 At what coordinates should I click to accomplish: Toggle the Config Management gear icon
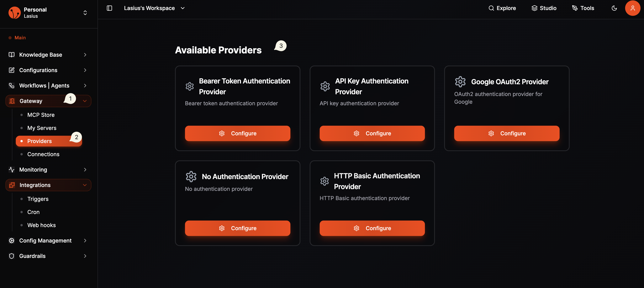coord(12,241)
